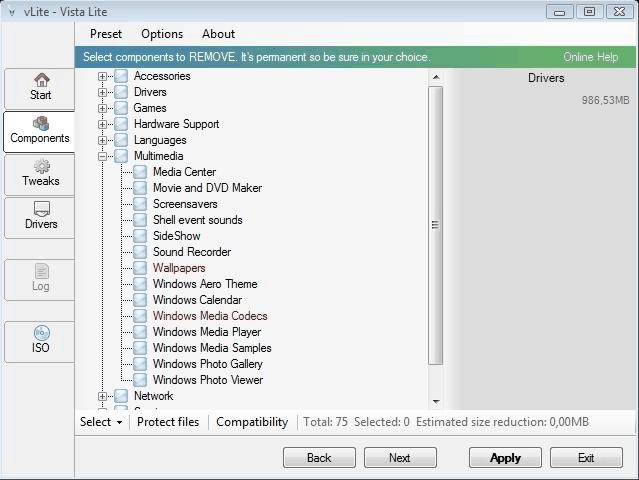Click the component list scrollbar thumb
The height and width of the screenshot is (480, 639).
(x=436, y=225)
